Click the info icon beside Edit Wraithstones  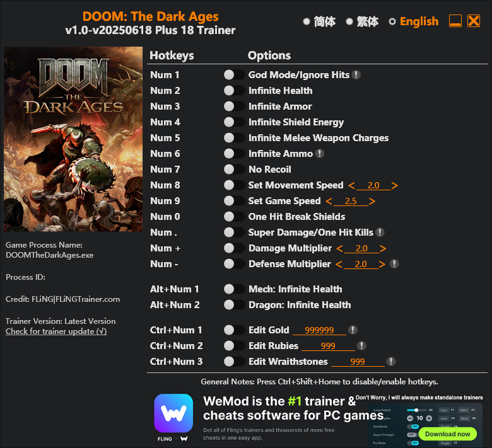coord(391,362)
